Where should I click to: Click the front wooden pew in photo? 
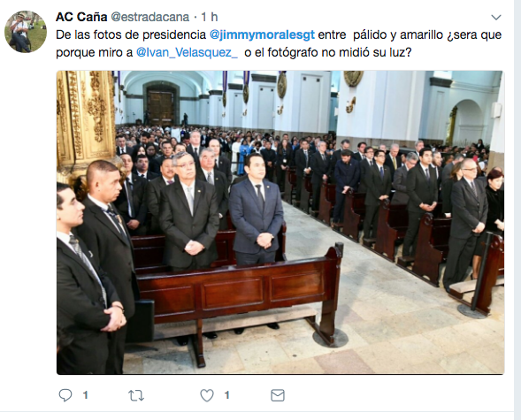pos(239,299)
